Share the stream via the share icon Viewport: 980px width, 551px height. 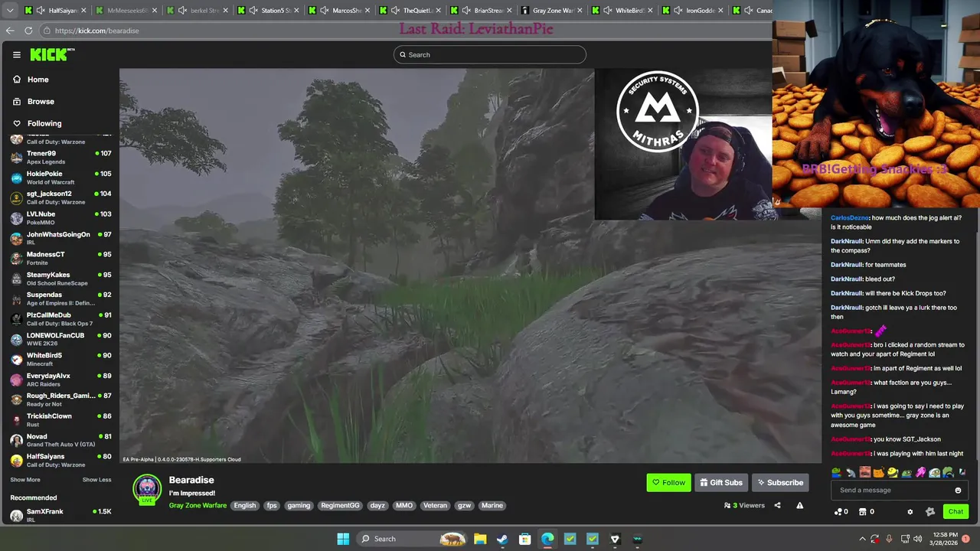tap(777, 505)
